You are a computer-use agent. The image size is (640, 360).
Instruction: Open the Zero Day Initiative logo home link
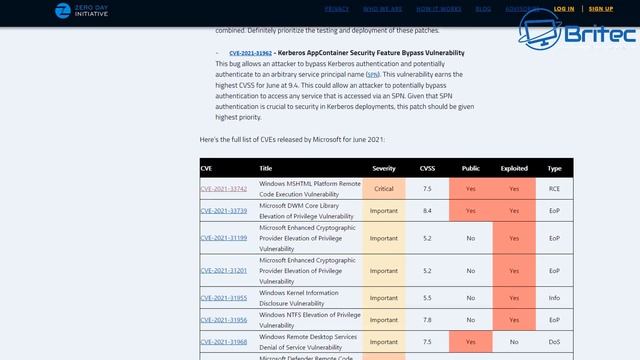click(81, 11)
